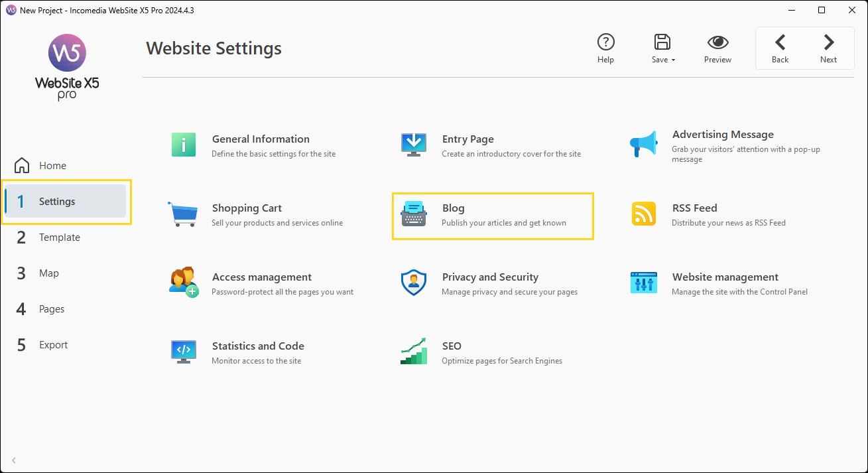The image size is (868, 473).
Task: Click the Entry Page monitor icon
Action: 414,145
